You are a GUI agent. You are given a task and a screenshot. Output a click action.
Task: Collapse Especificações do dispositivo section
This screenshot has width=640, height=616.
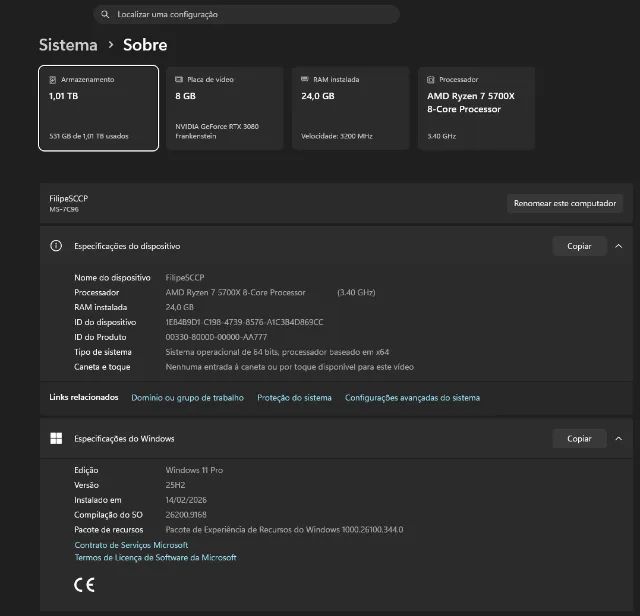(x=619, y=246)
